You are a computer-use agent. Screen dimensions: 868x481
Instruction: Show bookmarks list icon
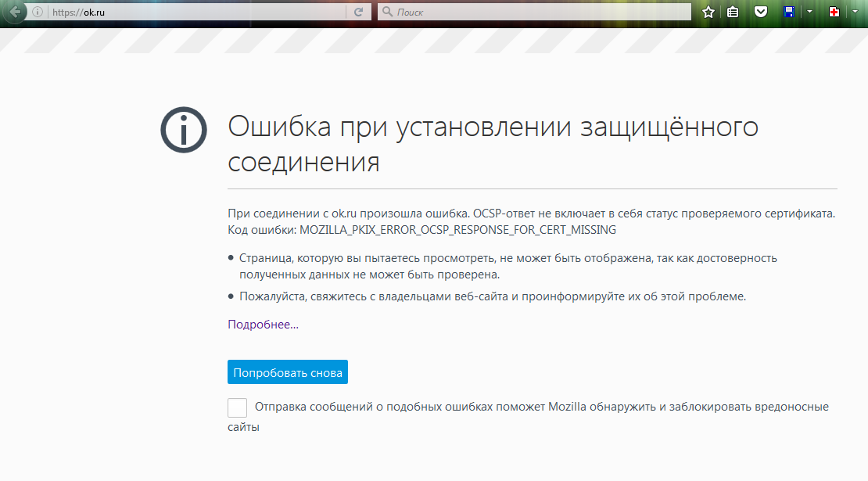tap(733, 12)
